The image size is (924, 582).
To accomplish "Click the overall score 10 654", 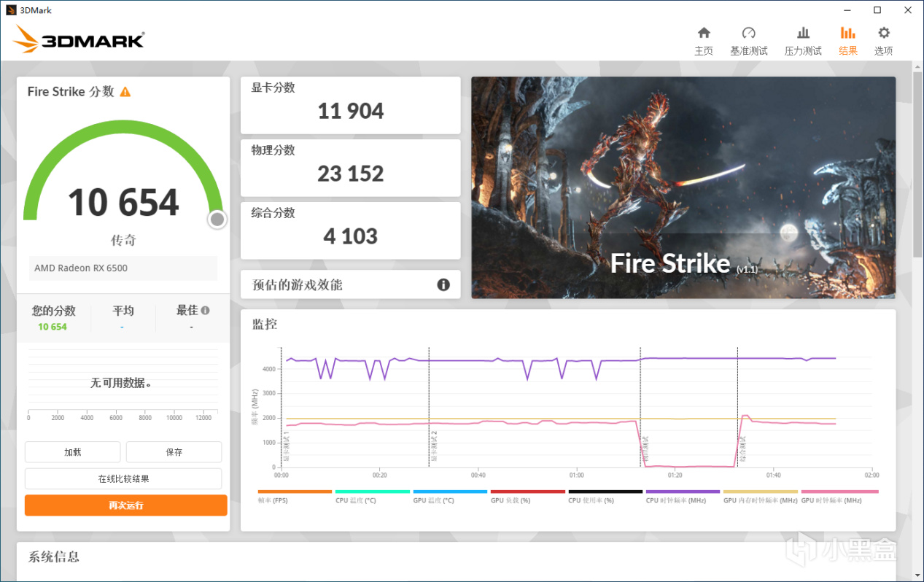I will point(123,203).
